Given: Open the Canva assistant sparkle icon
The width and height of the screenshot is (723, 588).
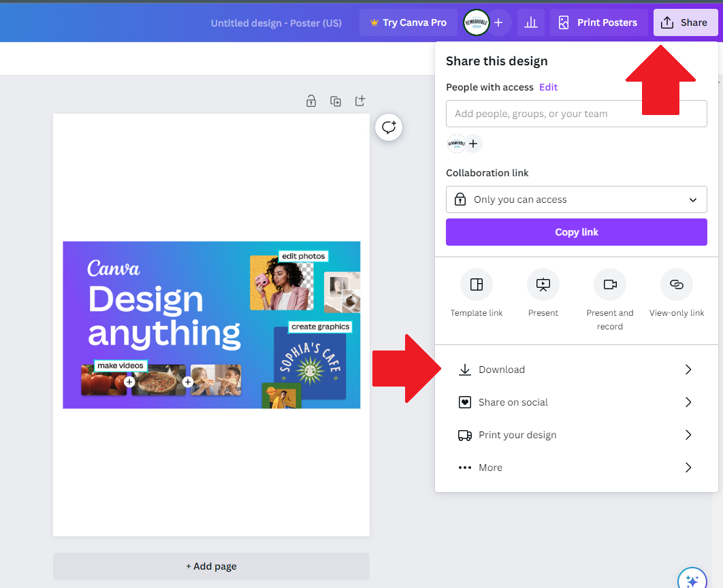Looking at the screenshot, I should (692, 580).
